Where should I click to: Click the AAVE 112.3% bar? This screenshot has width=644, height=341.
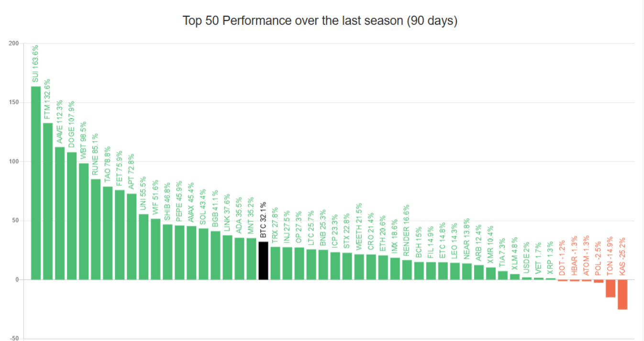60,213
